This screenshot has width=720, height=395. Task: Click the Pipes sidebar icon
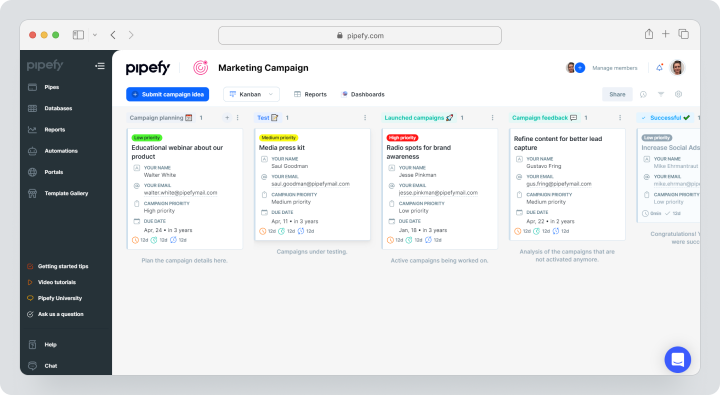pos(32,87)
